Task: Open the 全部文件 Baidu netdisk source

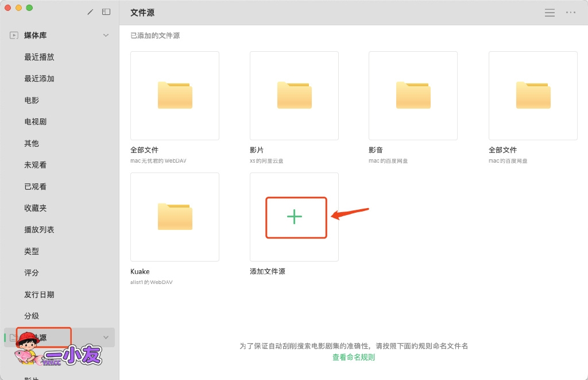Action: tap(533, 95)
